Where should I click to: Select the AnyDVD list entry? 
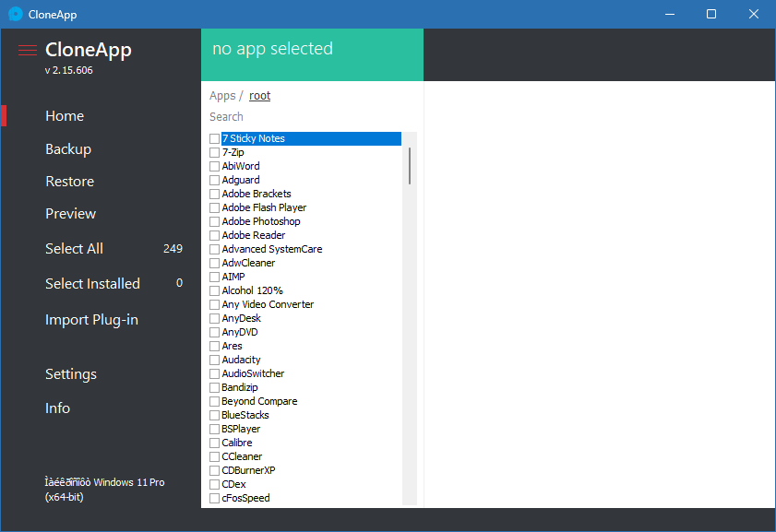click(x=240, y=332)
